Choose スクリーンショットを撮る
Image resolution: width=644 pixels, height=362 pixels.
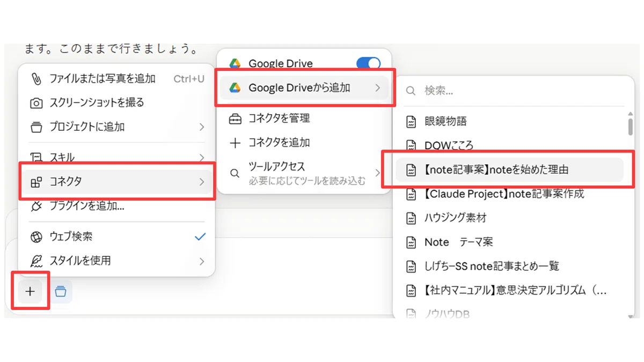pos(117,102)
